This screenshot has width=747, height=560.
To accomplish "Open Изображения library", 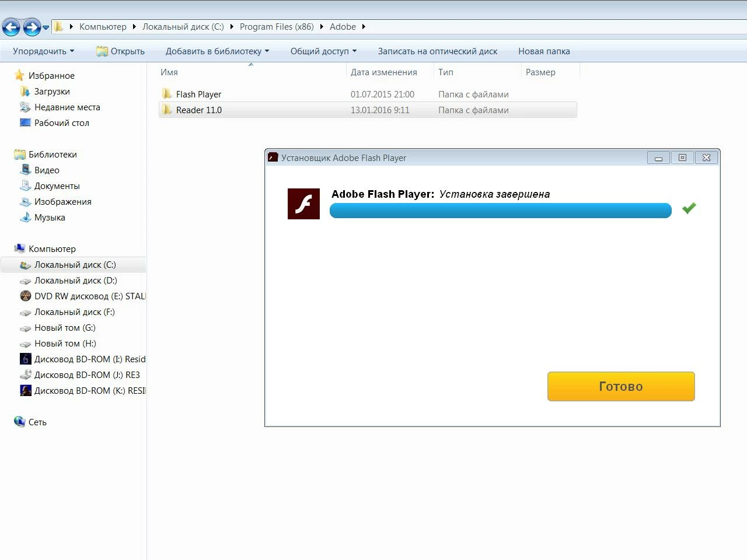I will point(63,202).
